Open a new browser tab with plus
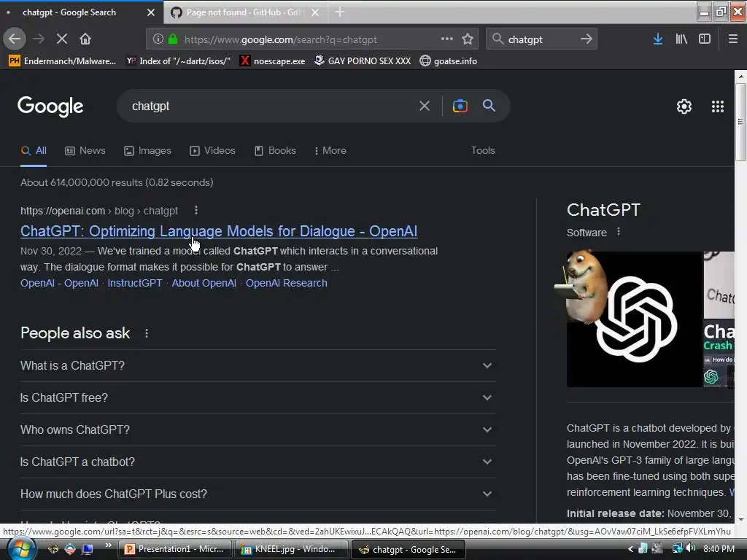The width and height of the screenshot is (747, 560). tap(340, 12)
